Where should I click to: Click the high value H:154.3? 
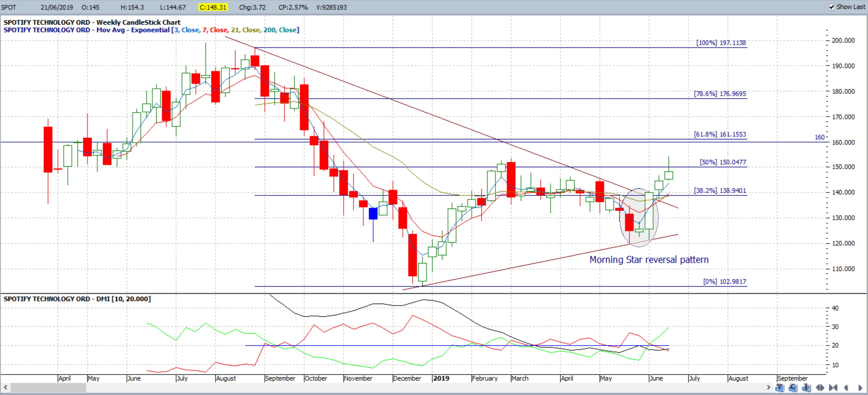[132, 7]
